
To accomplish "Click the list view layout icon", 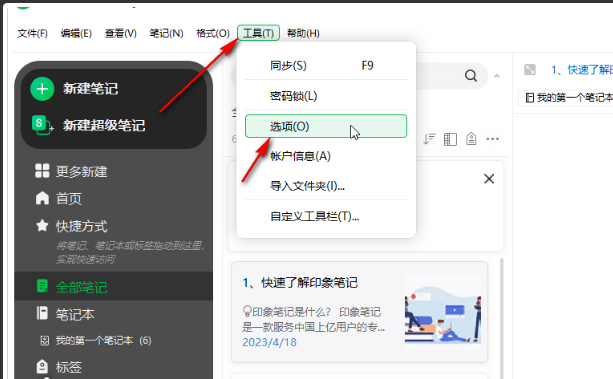I will (450, 139).
